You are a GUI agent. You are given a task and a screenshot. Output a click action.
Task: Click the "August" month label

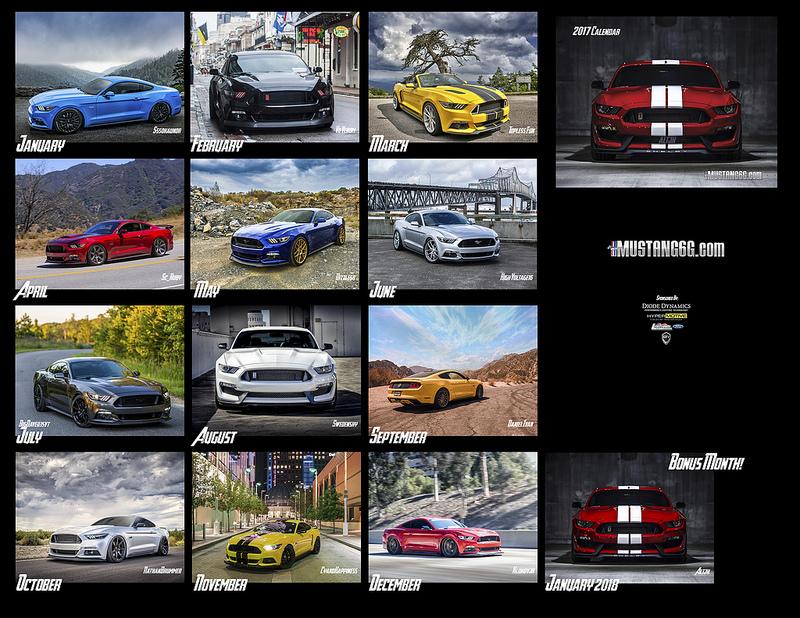pos(214,437)
